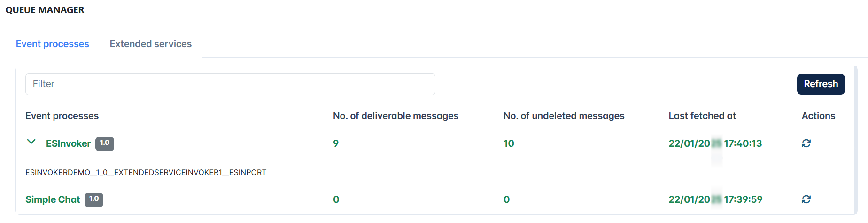Click Simple Chat last fetched timestamp
The image size is (868, 223).
715,199
